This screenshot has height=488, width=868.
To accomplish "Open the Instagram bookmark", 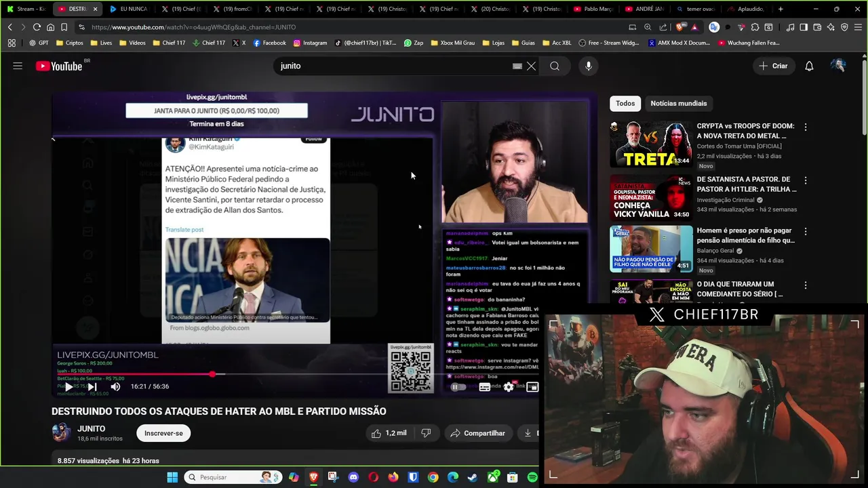I will click(x=310, y=43).
